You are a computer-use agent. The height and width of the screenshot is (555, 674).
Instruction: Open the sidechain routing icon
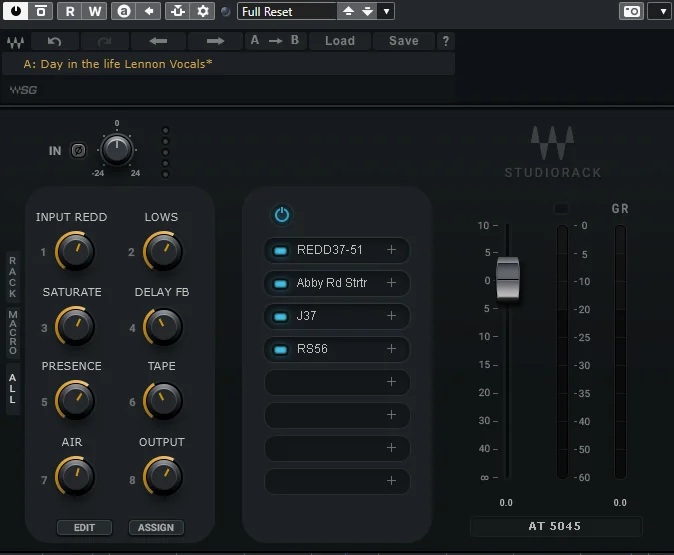point(178,11)
